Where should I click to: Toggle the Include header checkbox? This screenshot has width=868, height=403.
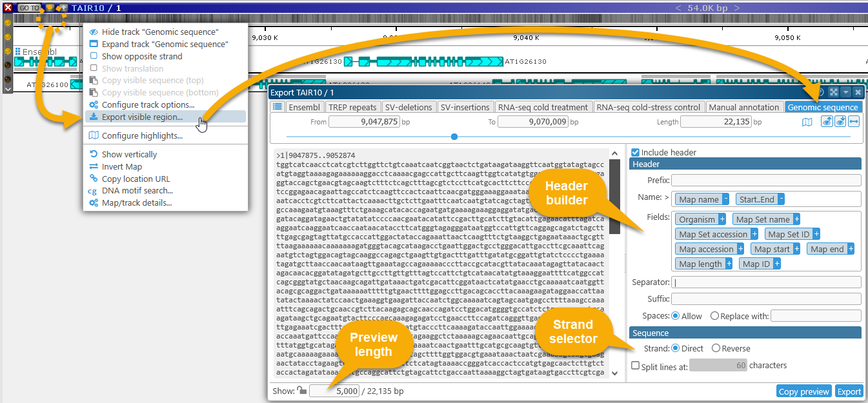635,152
